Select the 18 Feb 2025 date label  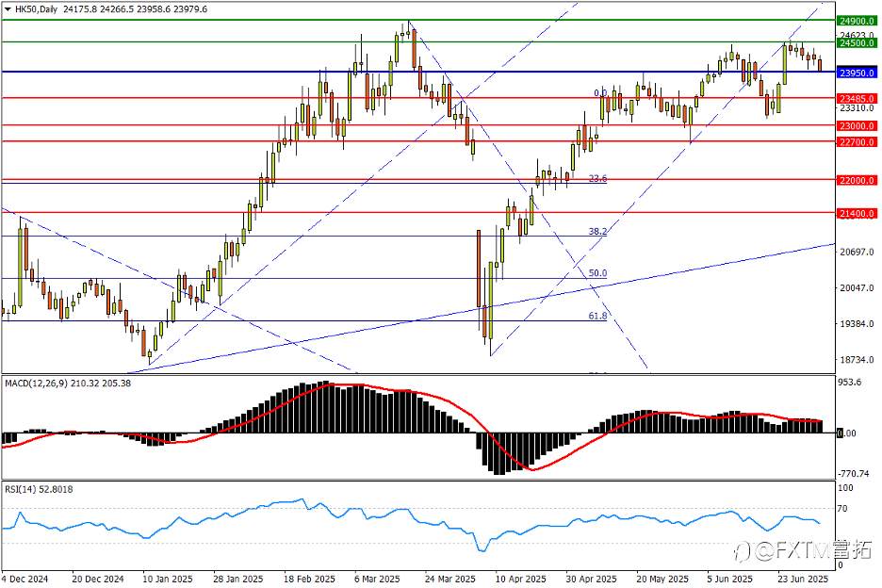pyautogui.click(x=309, y=579)
